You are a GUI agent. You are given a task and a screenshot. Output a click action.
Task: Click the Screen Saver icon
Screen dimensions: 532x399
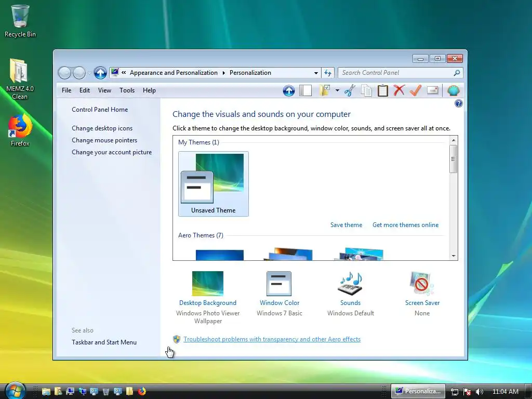422,284
